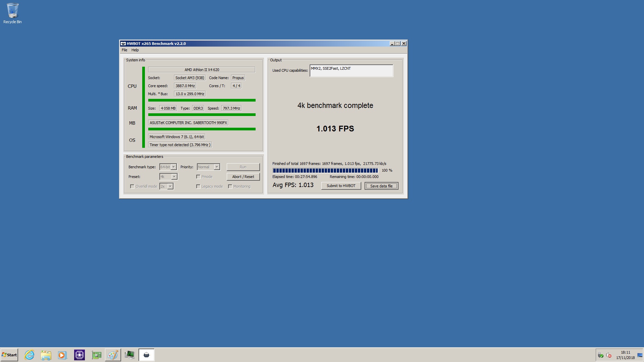Click Microsoft Windows 7 (6.1), 64-bit field

coord(177,137)
